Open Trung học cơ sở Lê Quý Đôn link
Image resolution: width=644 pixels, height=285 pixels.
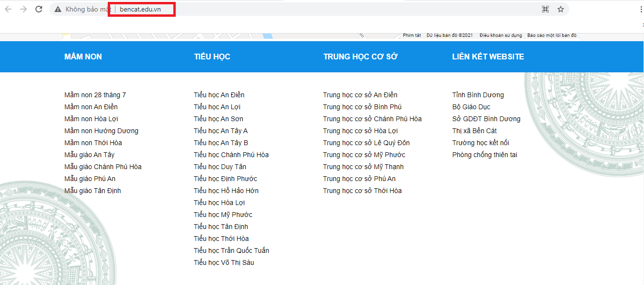point(367,143)
